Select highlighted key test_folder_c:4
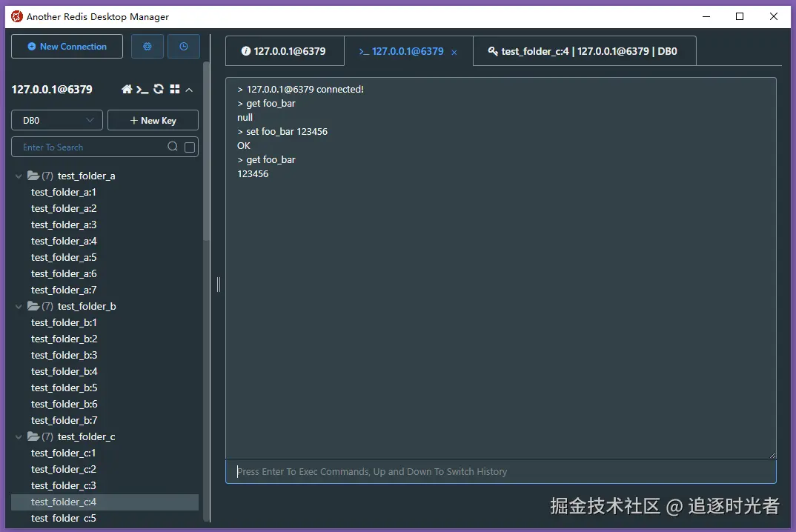 coord(105,502)
